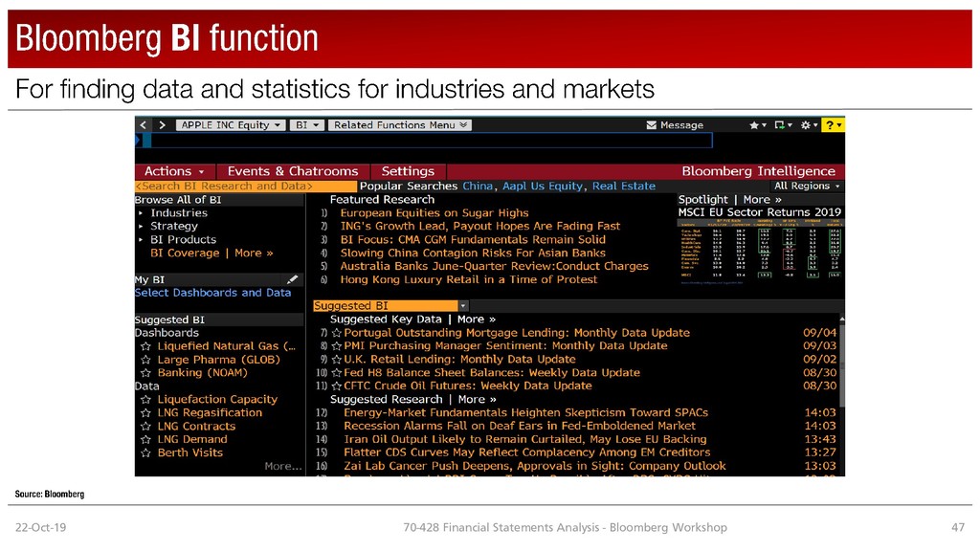Open More beside Suggested Research
This screenshot has height=551, width=980.
point(477,399)
